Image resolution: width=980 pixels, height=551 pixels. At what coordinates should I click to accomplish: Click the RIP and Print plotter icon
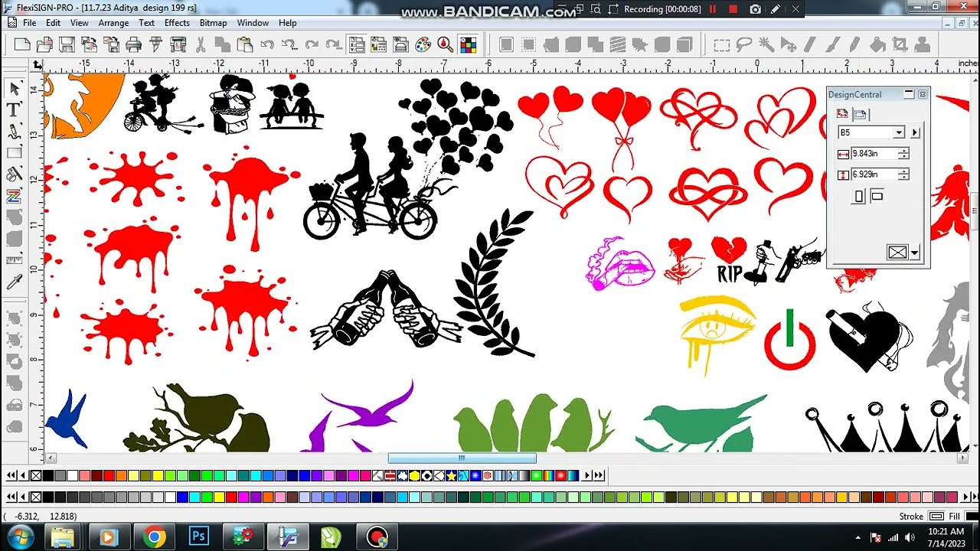(x=177, y=44)
